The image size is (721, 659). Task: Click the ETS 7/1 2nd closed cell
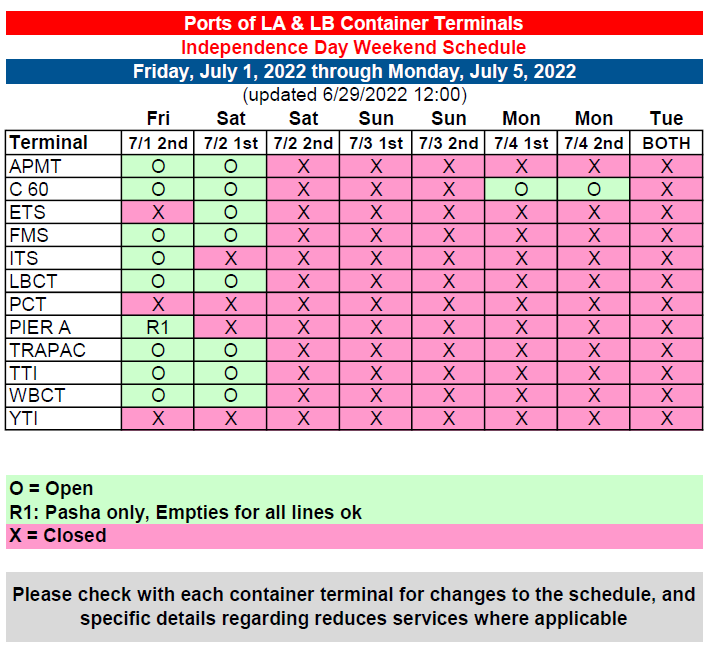158,212
